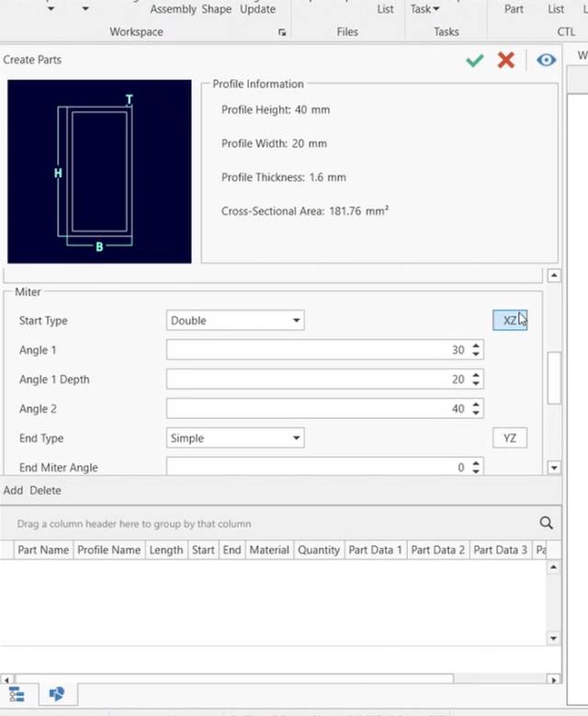Increase Angle 1 with up arrow
Screen dimensions: 588x716
[476, 346]
